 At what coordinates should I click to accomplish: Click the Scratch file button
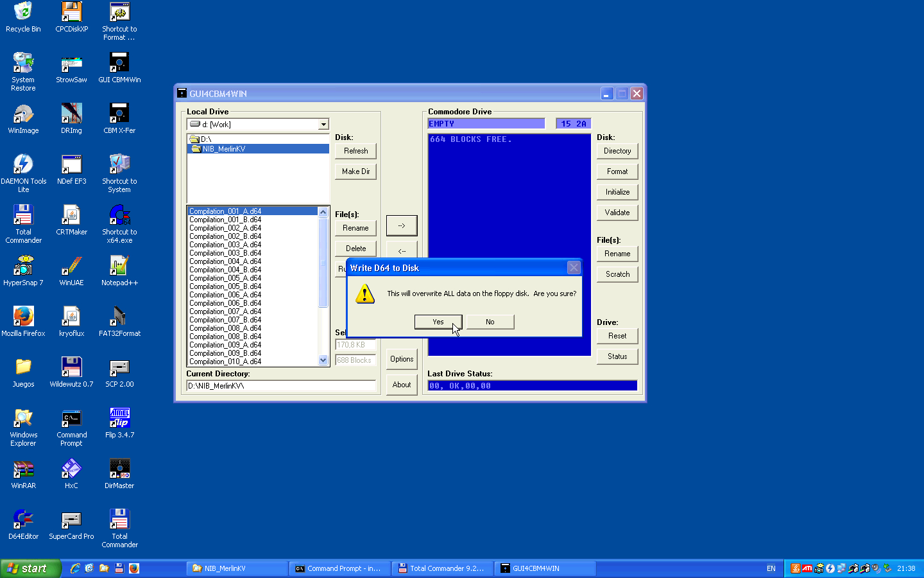tap(617, 274)
